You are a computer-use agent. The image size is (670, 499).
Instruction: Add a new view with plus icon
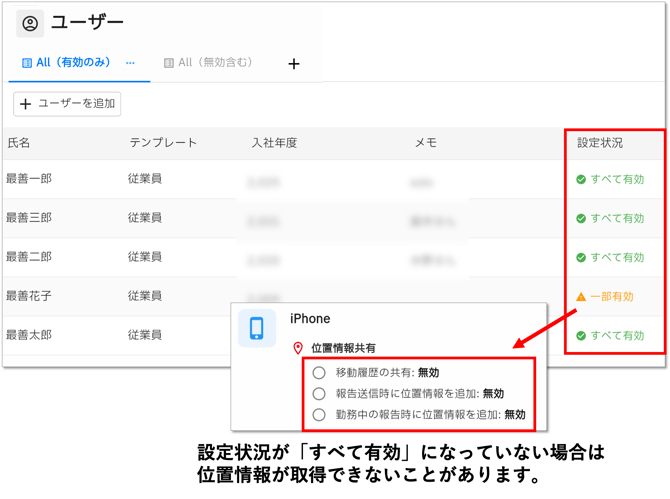294,64
